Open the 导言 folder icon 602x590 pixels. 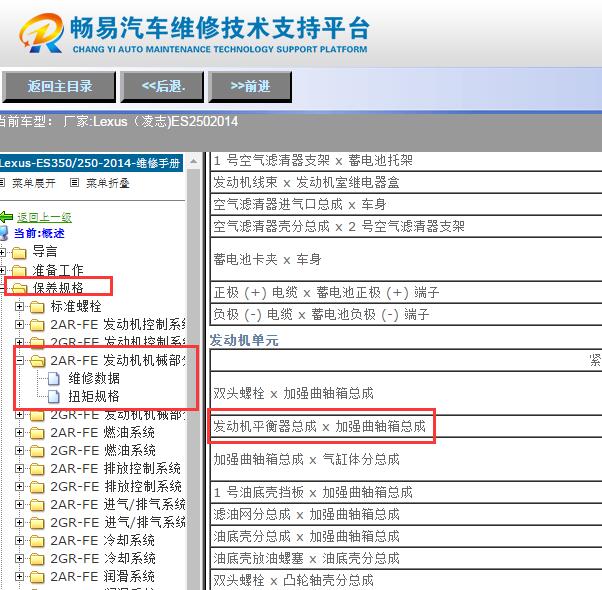click(19, 253)
